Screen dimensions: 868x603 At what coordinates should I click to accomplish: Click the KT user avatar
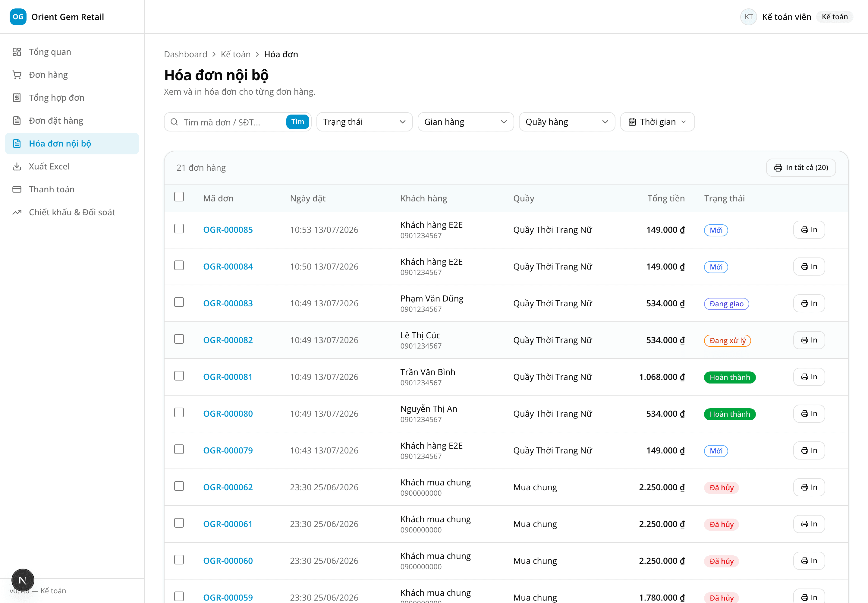coord(749,17)
